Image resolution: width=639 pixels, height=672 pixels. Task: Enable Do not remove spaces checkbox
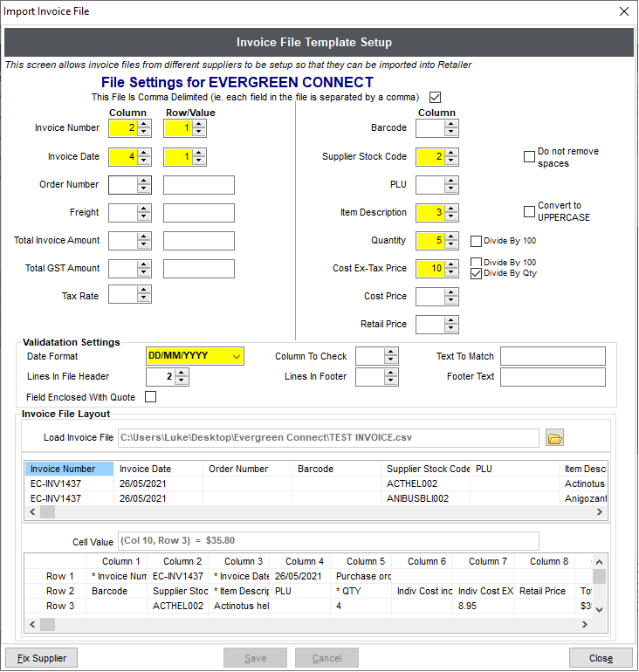point(529,156)
